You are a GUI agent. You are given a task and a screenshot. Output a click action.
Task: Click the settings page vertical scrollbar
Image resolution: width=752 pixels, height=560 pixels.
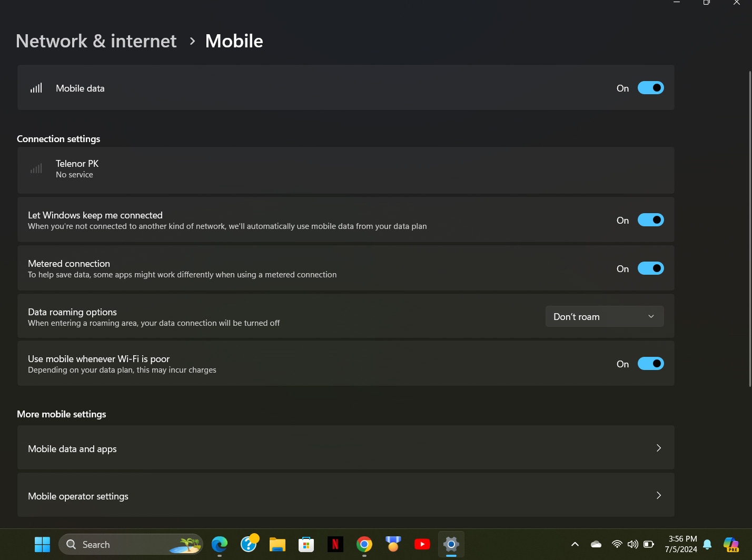(750, 229)
